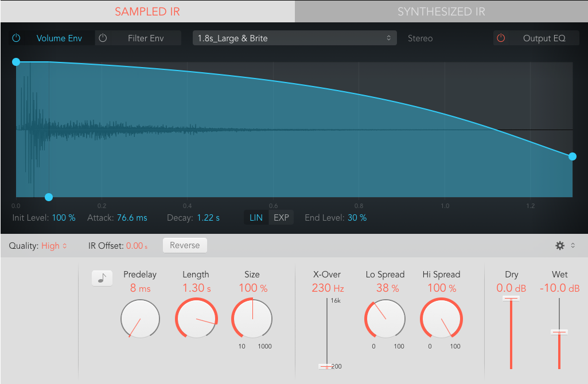Screen dimensions: 588x384
Task: Switch to the Sampled IR tab
Action: click(147, 11)
